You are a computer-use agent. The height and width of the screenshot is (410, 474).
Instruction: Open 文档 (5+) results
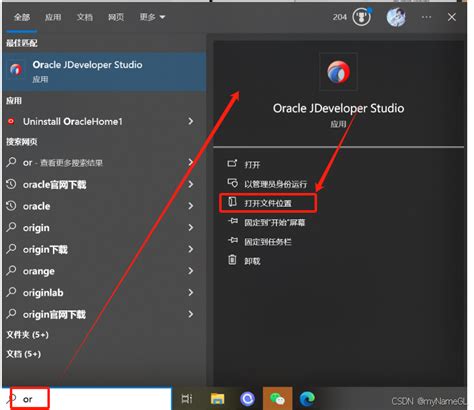click(23, 354)
